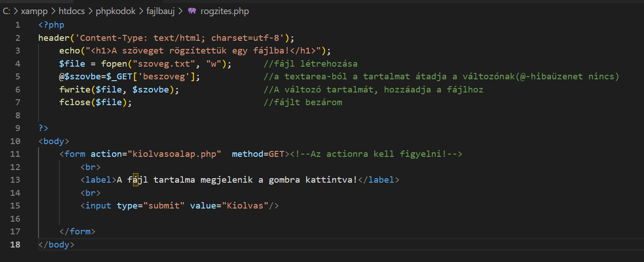Screen dimensions: 644x262
Task: Place cursor on the header function call
Action: click(54, 38)
